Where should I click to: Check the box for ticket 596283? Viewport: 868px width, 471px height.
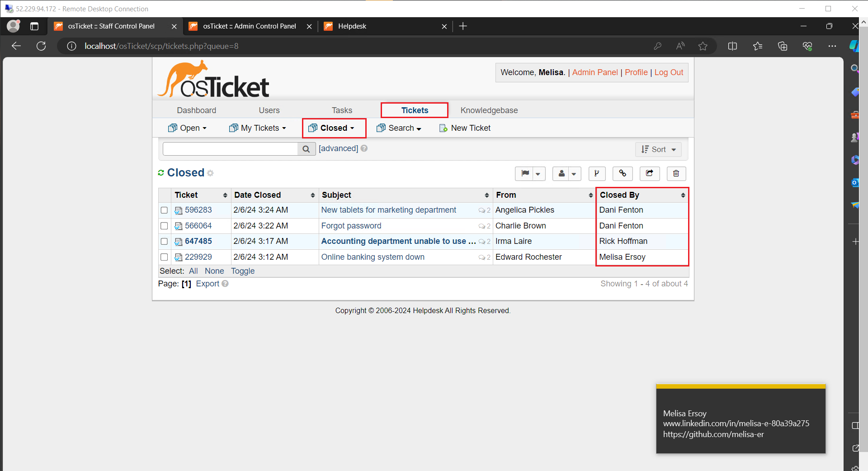pyautogui.click(x=164, y=210)
